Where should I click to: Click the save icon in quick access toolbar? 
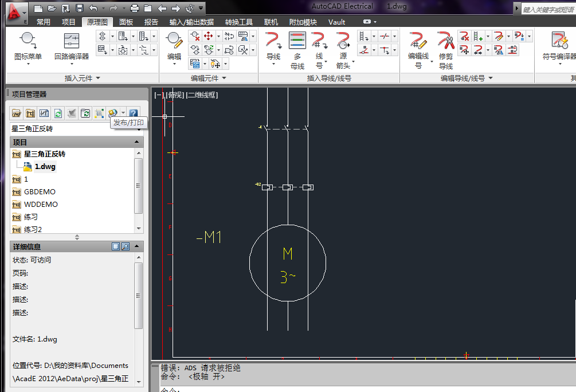pos(80,8)
